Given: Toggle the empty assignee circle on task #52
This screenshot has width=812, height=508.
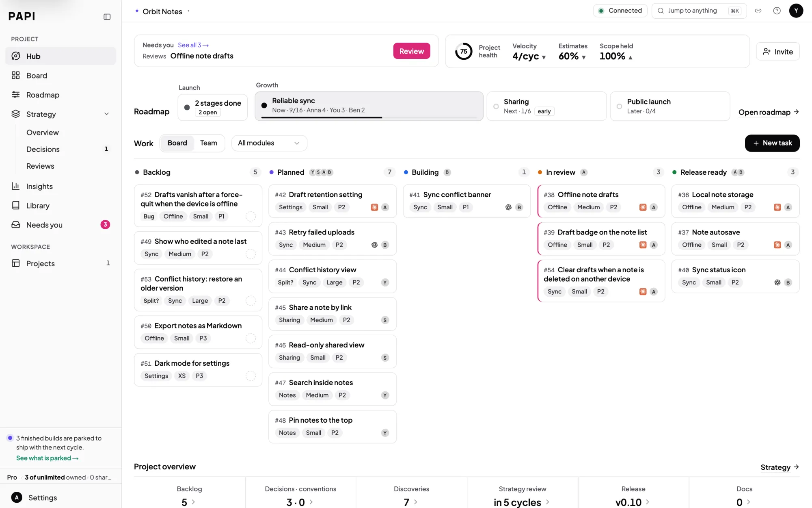Looking at the screenshot, I should click(x=251, y=217).
